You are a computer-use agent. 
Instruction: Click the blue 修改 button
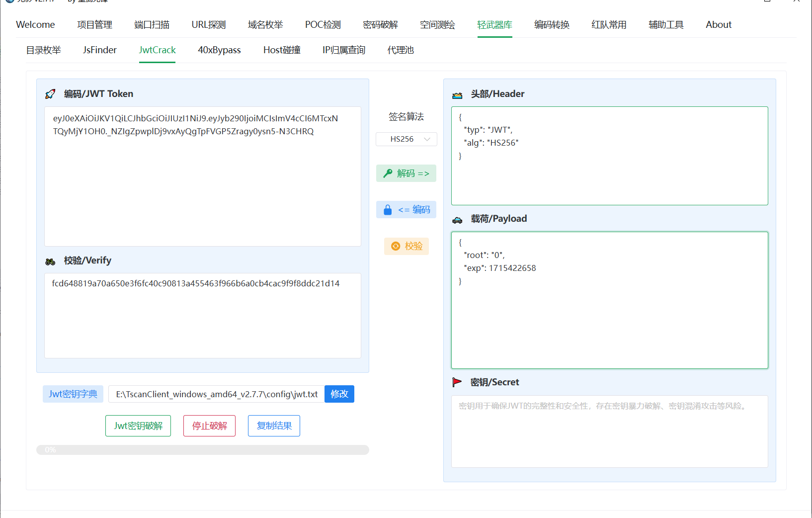coord(339,394)
